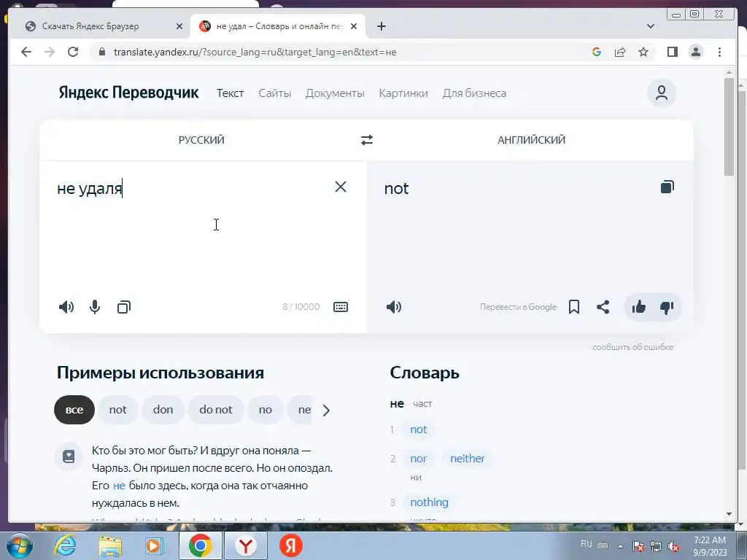Listen to the source text pronunciation
The width and height of the screenshot is (747, 560).
[66, 307]
